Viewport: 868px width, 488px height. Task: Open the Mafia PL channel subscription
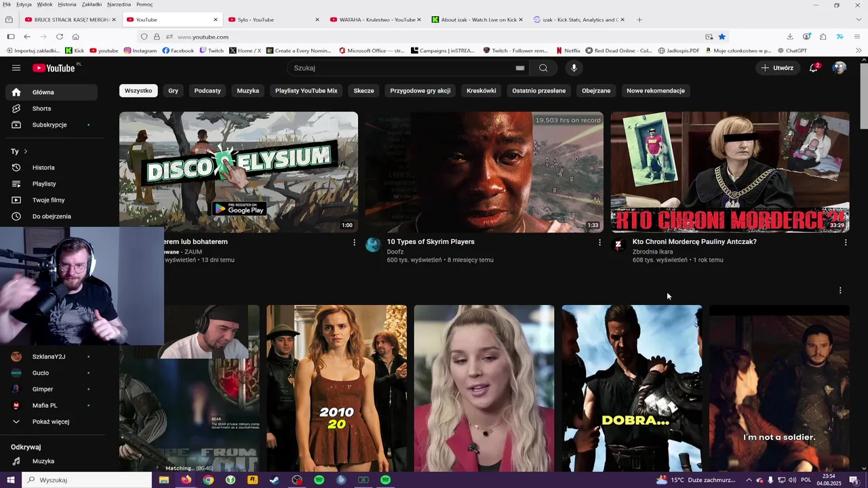click(x=52, y=405)
